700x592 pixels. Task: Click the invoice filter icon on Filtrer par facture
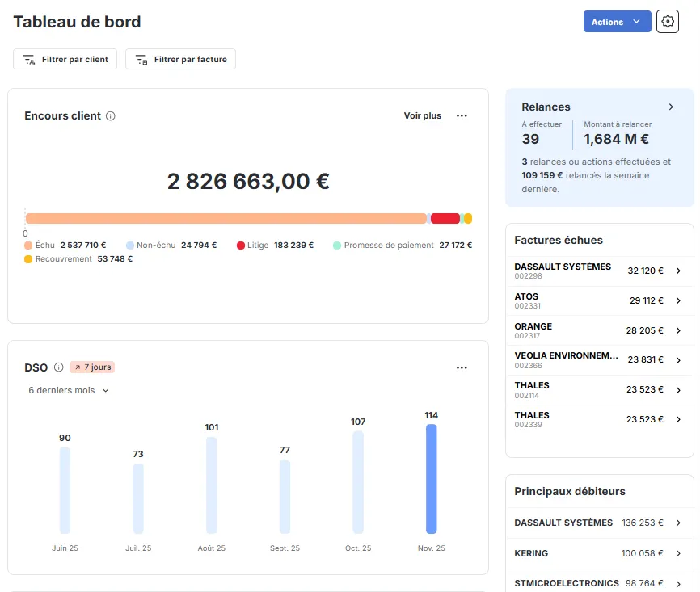[x=144, y=59]
